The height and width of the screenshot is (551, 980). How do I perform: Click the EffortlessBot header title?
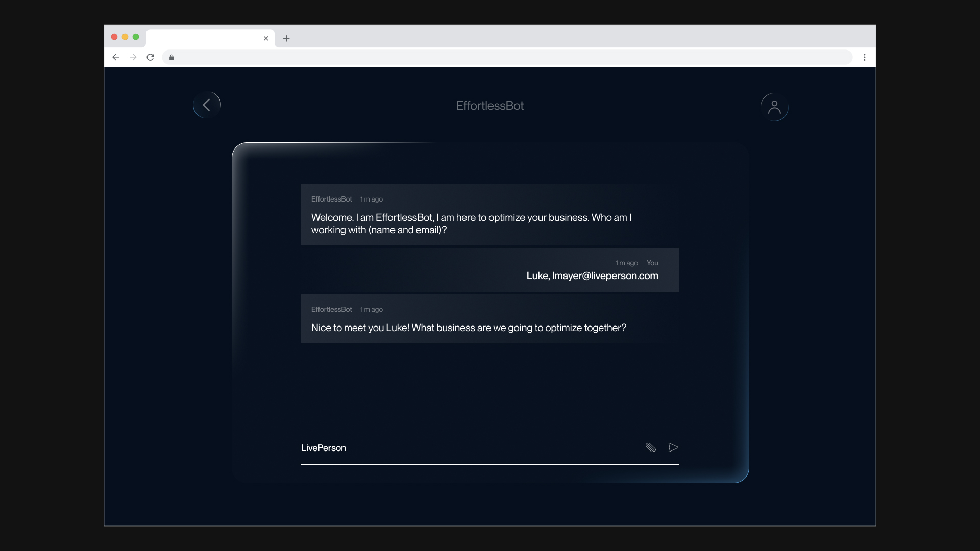pyautogui.click(x=489, y=106)
